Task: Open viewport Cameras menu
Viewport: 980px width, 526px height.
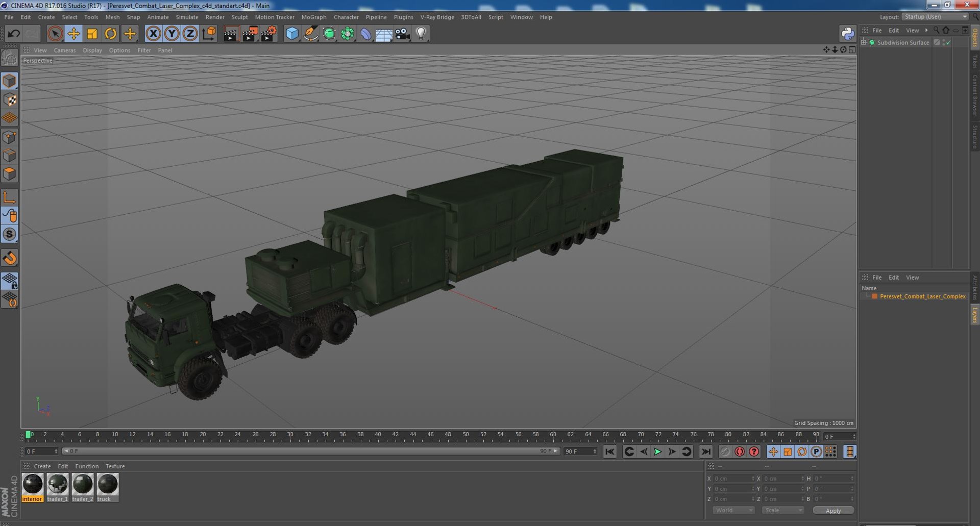Action: 65,50
